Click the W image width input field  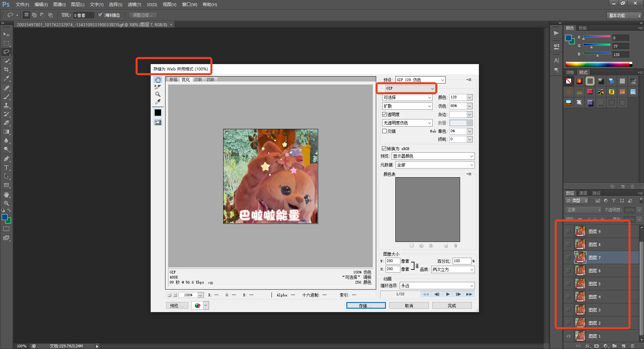pyautogui.click(x=393, y=261)
